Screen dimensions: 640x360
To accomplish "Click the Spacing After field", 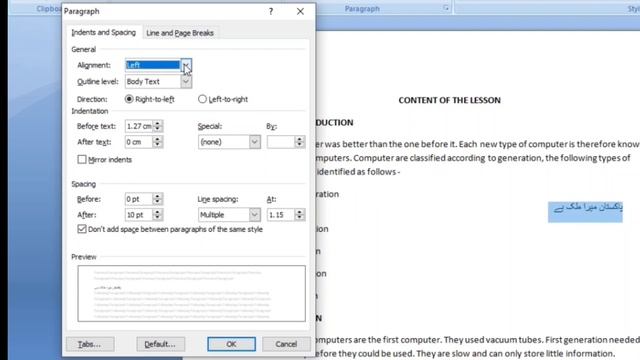I will point(139,215).
